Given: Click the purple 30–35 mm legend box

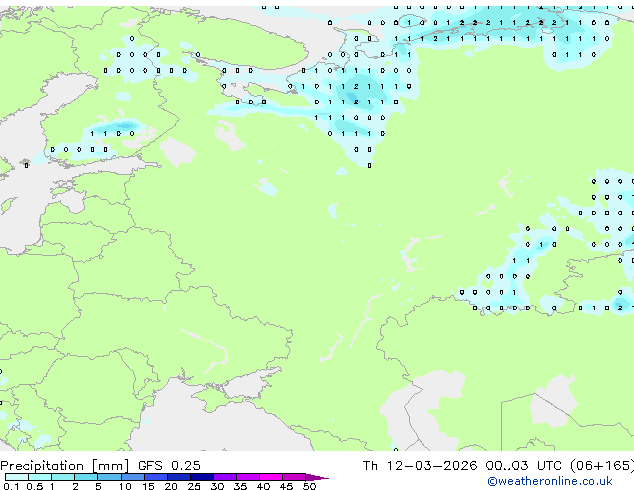Looking at the screenshot, I should (224, 477).
